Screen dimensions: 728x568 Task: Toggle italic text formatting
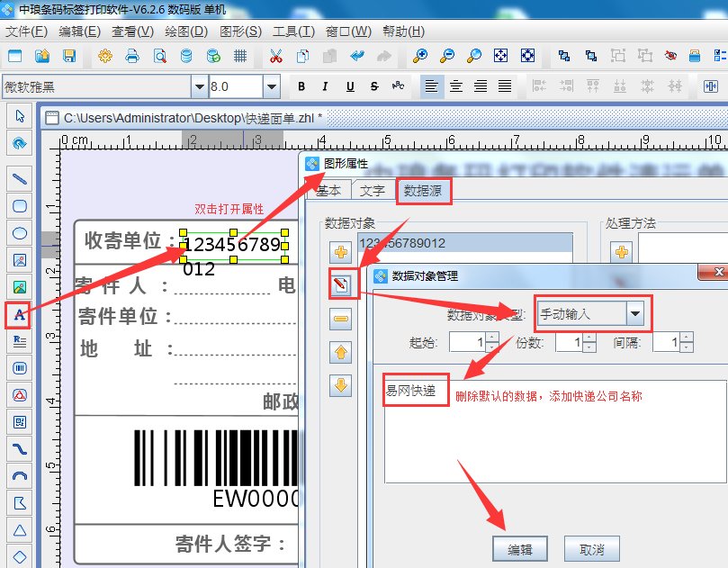[326, 87]
